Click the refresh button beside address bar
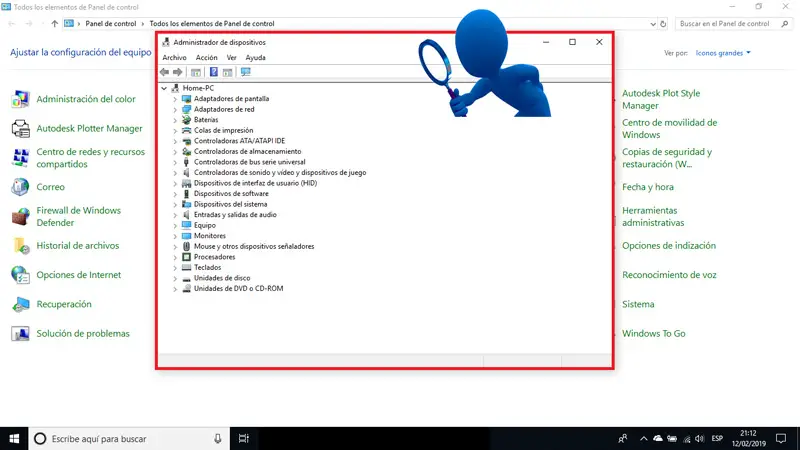 663,24
